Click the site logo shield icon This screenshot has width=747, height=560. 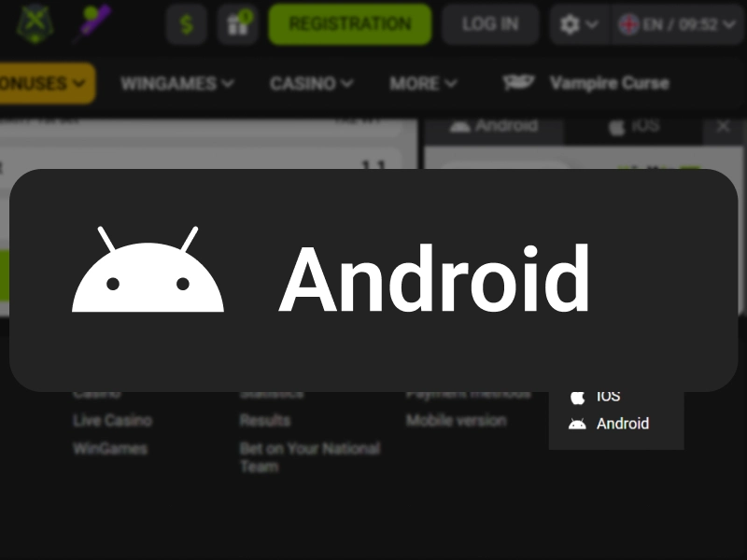[x=33, y=24]
